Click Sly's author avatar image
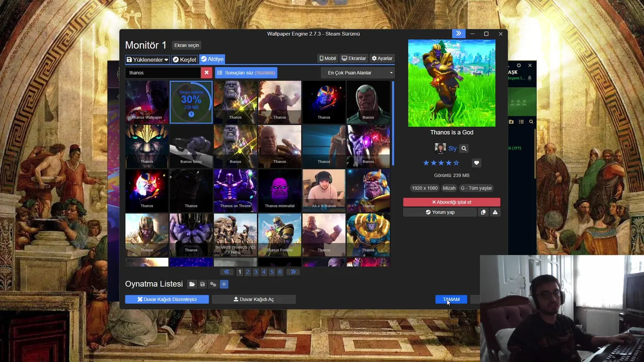The height and width of the screenshot is (362, 644). tap(440, 148)
